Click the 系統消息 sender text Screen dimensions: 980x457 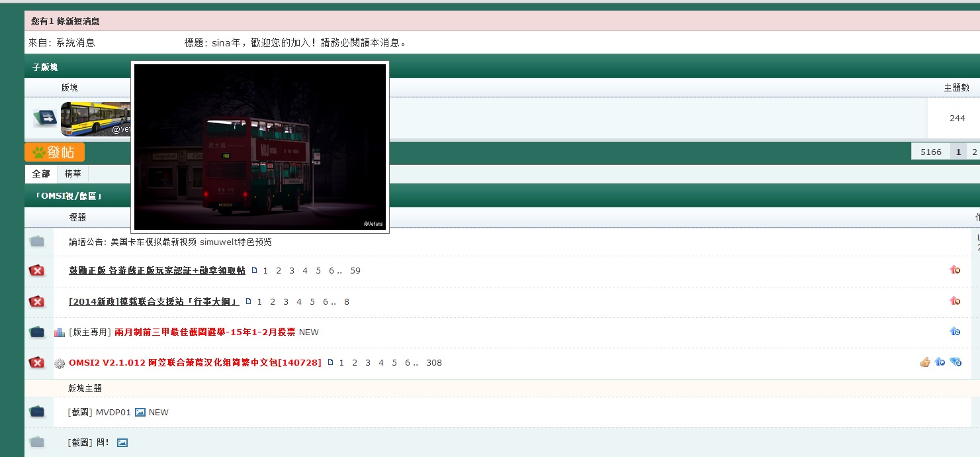coord(75,42)
